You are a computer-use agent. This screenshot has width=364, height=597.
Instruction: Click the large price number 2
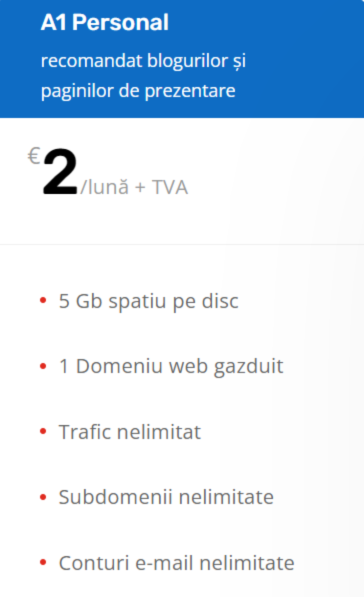(60, 172)
